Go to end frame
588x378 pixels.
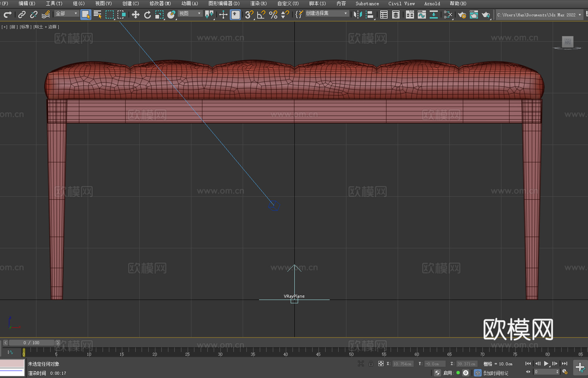point(565,364)
